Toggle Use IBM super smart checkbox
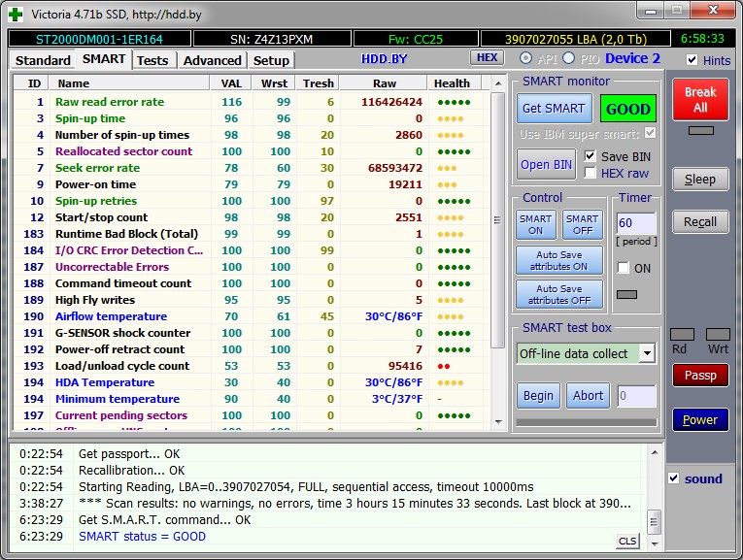This screenshot has width=743, height=560. coord(651,133)
